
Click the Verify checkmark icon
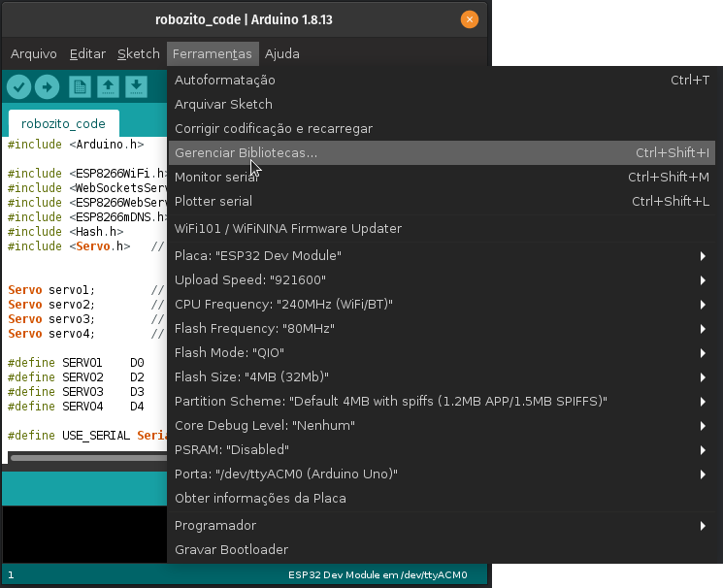point(18,86)
